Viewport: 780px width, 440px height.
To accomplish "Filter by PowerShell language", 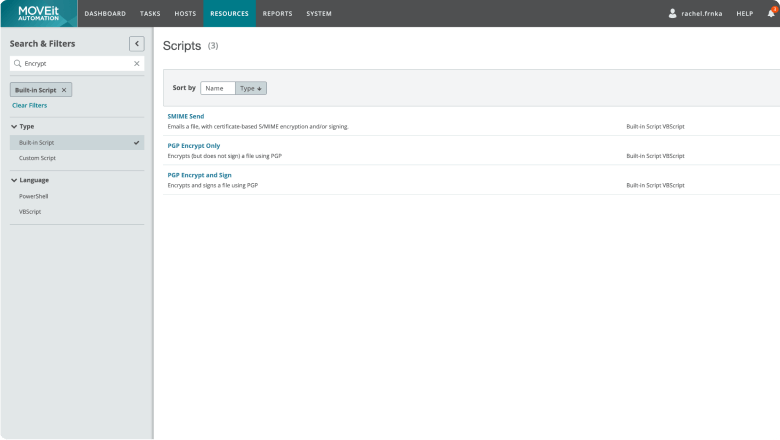I will click(x=34, y=196).
